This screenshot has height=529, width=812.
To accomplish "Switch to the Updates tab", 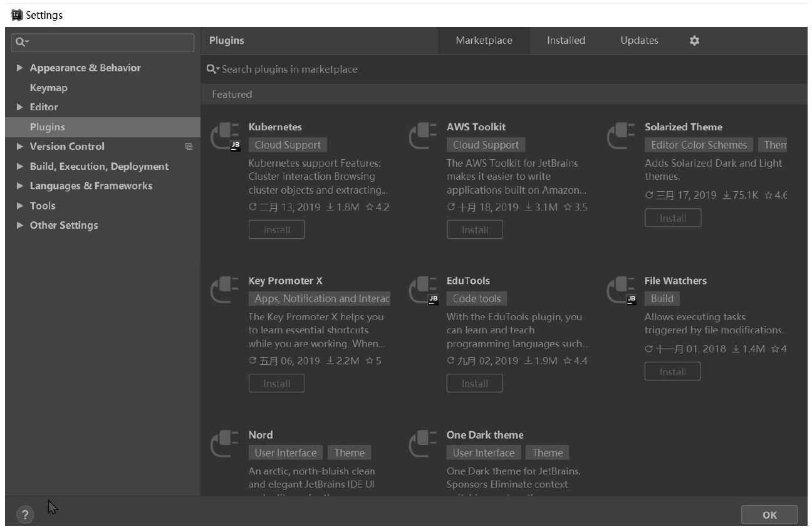I will (x=638, y=40).
